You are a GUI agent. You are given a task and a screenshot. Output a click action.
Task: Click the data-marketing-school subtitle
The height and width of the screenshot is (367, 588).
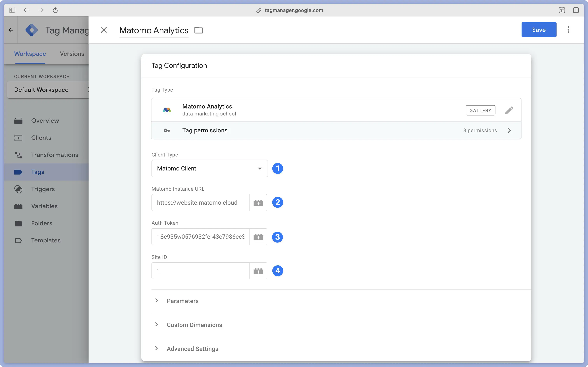click(x=209, y=114)
